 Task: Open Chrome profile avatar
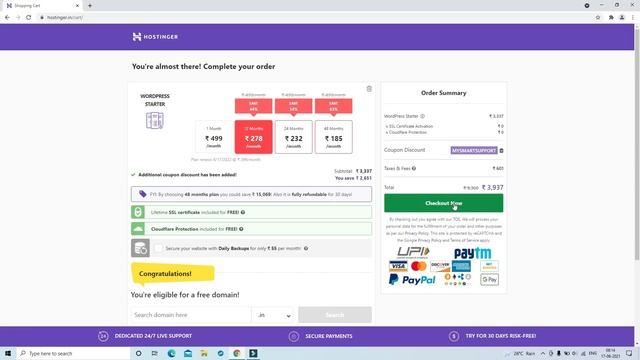click(622, 18)
